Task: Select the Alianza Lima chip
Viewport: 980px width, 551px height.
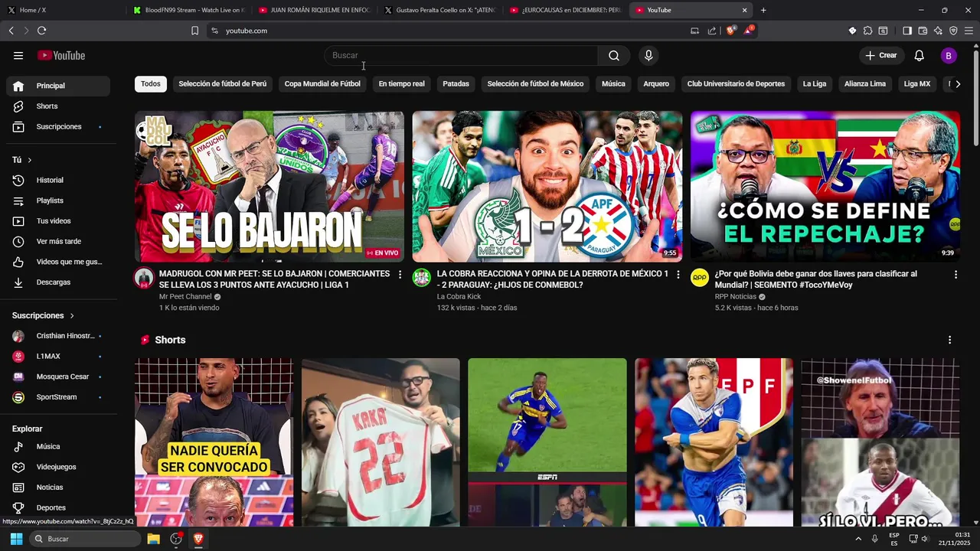Action: (x=865, y=84)
